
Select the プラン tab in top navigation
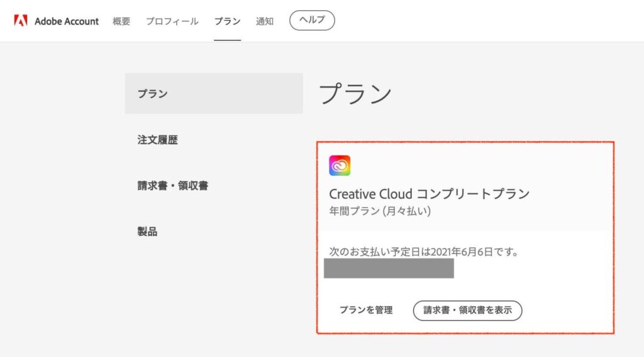pyautogui.click(x=227, y=21)
